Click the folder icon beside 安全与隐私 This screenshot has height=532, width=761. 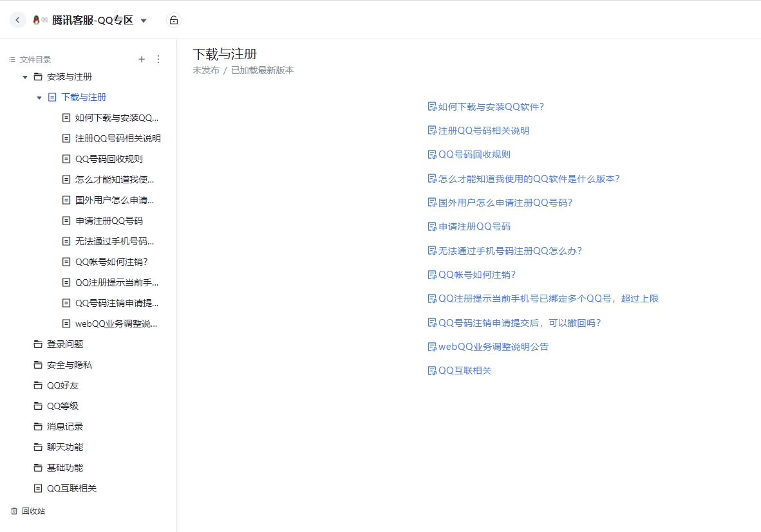pyautogui.click(x=37, y=365)
